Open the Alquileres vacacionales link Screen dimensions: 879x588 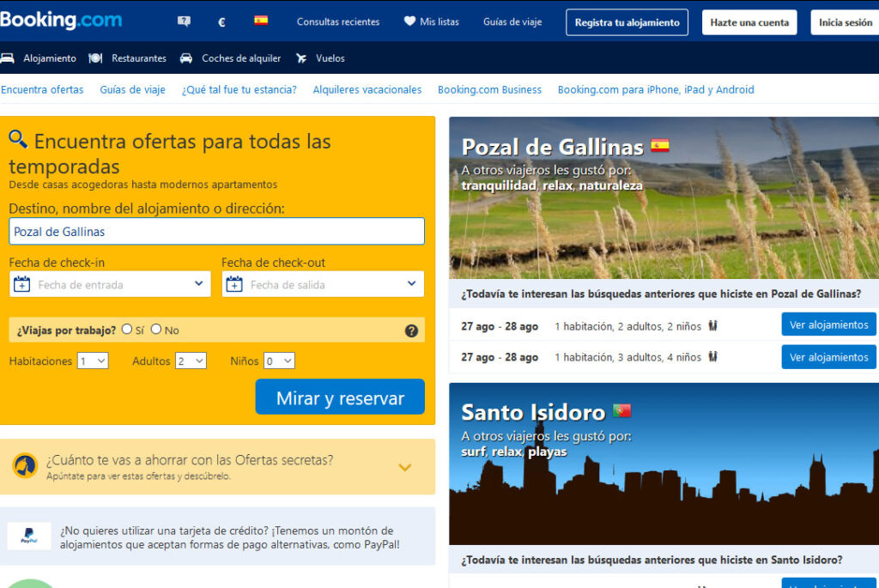(x=367, y=89)
